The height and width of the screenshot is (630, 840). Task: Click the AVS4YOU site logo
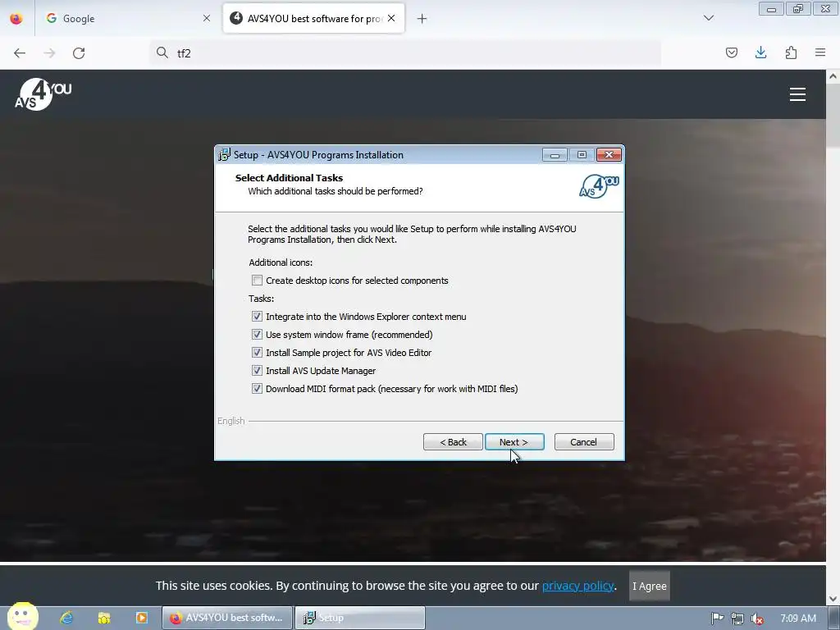tap(43, 94)
